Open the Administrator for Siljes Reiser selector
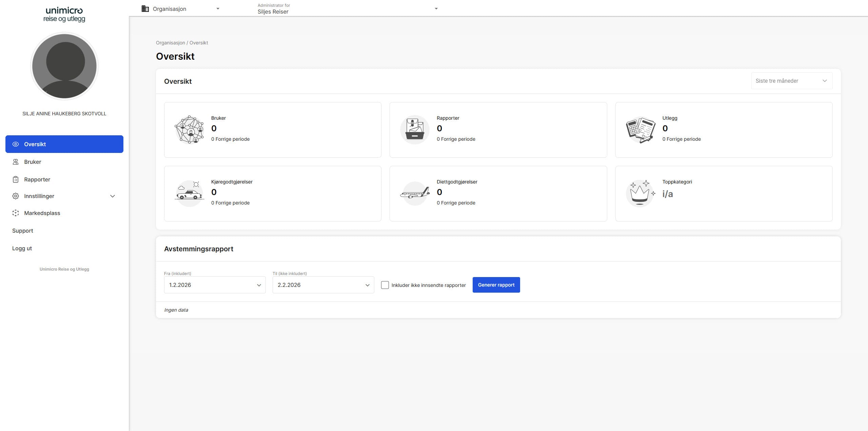 [x=347, y=9]
